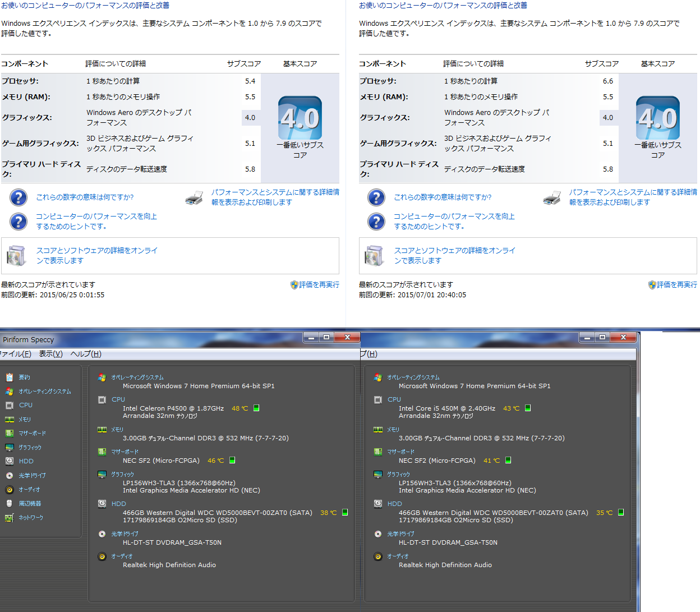
Task: Click マザーボード heading icon in Core i5 summary
Action: coord(378,452)
